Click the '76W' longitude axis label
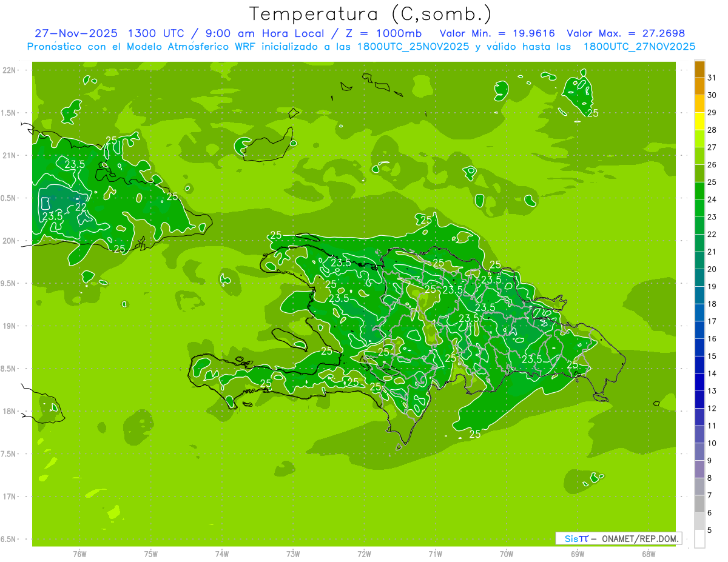Viewport: 728px width, 562px height. [79, 554]
